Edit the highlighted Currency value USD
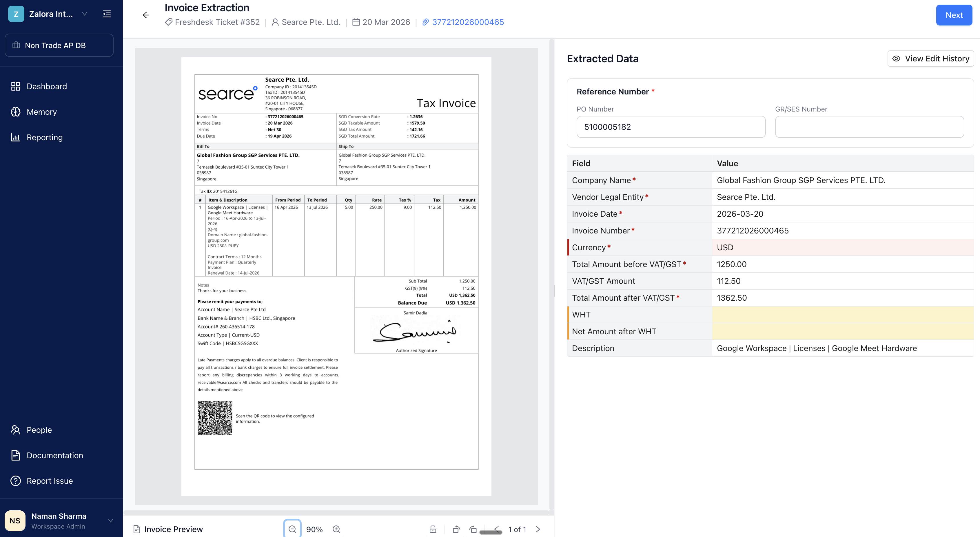This screenshot has width=980, height=537. pyautogui.click(x=842, y=247)
